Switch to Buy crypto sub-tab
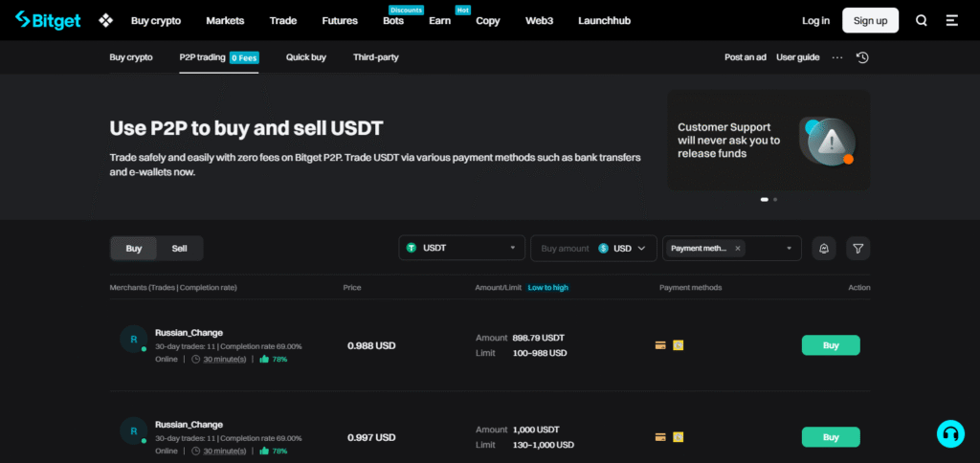 (130, 57)
